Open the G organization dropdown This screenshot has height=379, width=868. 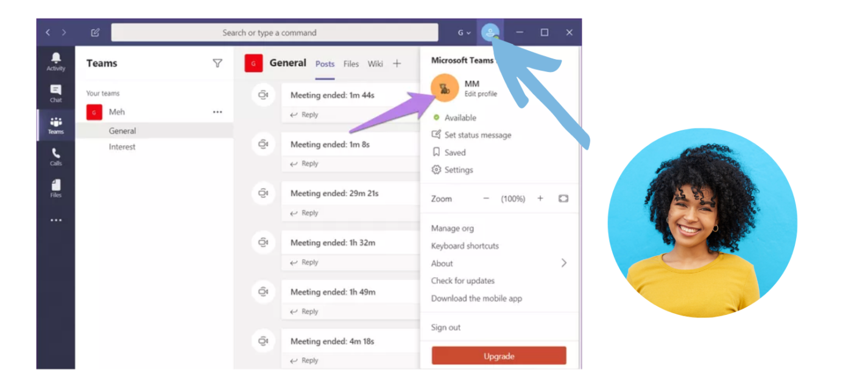point(464,33)
